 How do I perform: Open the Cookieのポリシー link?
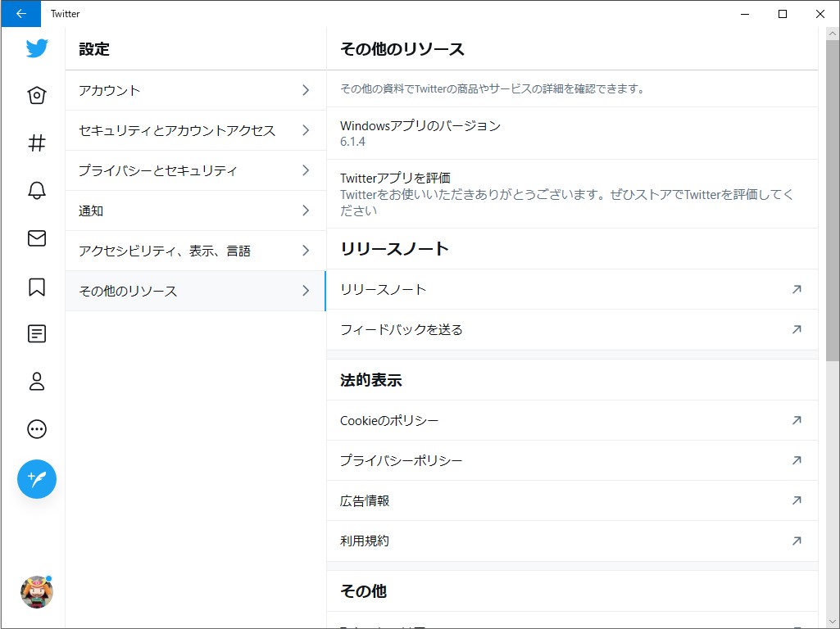(388, 420)
